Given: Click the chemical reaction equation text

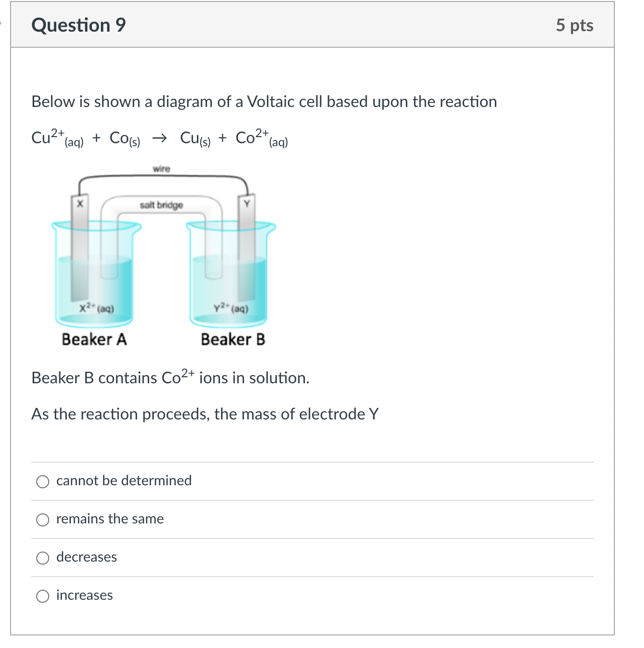Looking at the screenshot, I should [159, 137].
